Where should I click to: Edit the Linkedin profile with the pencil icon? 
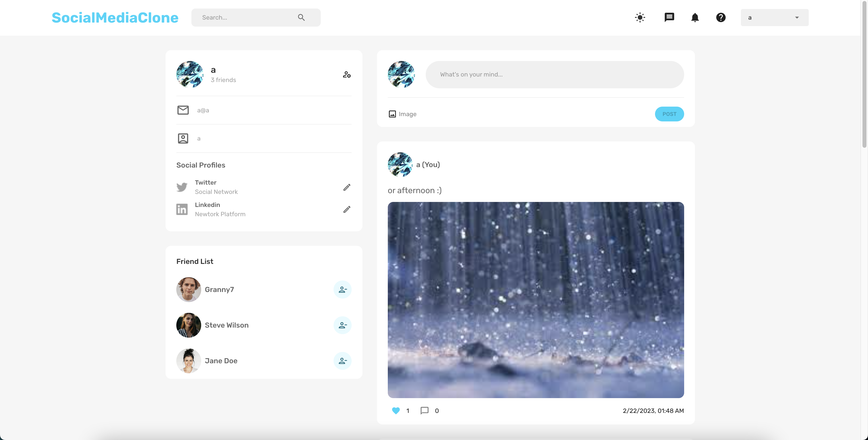347,209
